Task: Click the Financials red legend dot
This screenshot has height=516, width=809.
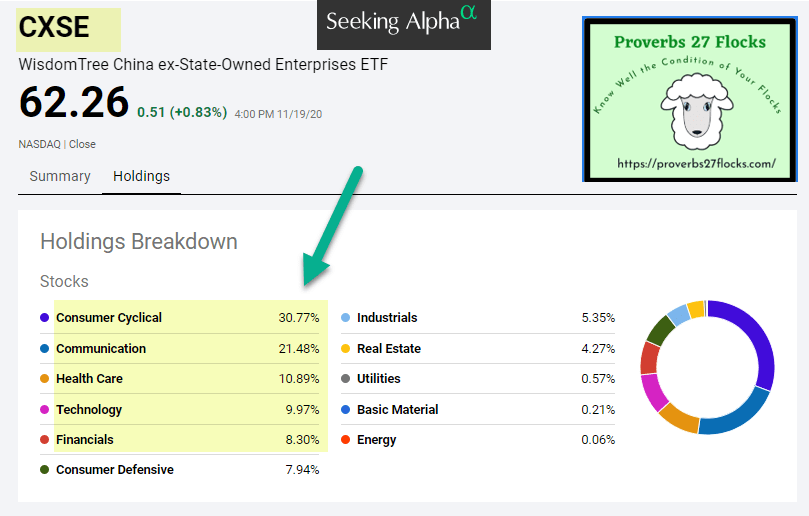Action: pyautogui.click(x=45, y=440)
